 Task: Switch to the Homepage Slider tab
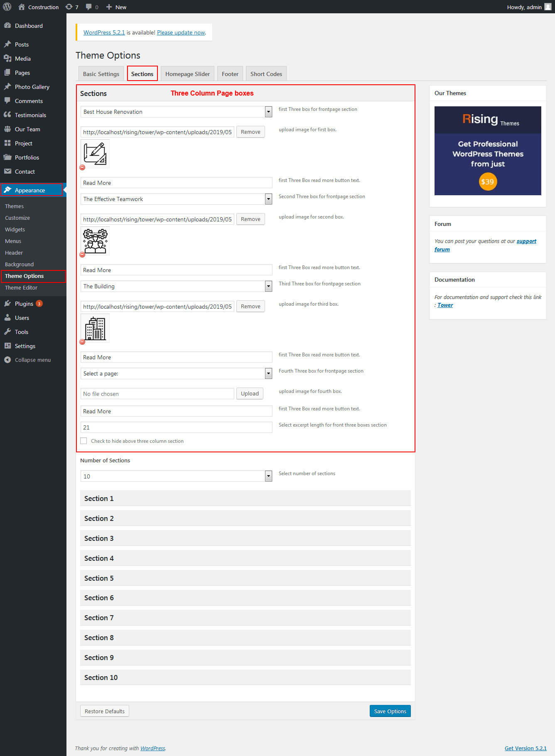[187, 74]
